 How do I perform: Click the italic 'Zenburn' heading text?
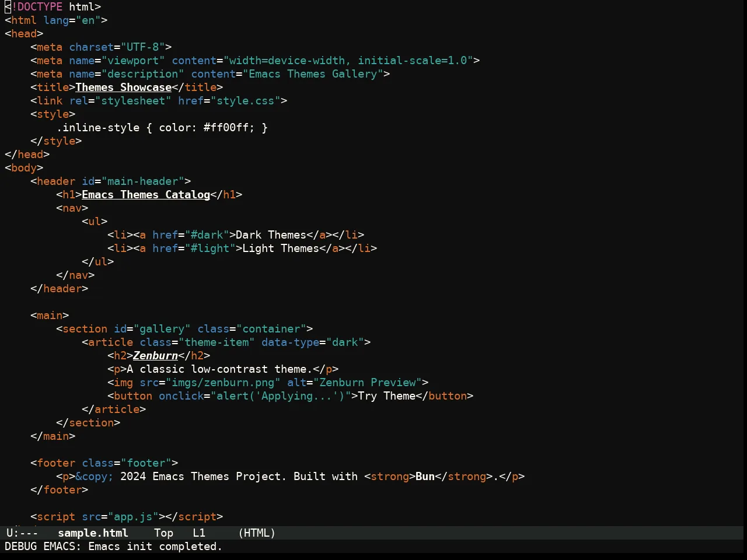point(155,355)
